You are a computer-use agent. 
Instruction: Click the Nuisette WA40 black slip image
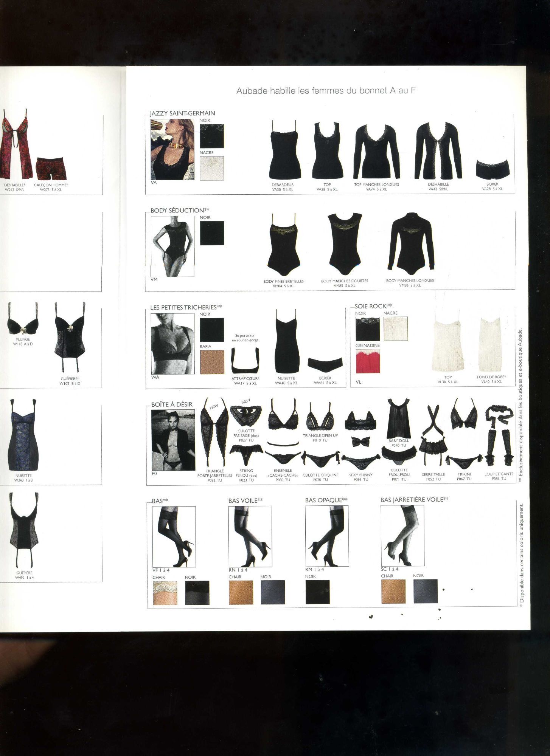287,341
